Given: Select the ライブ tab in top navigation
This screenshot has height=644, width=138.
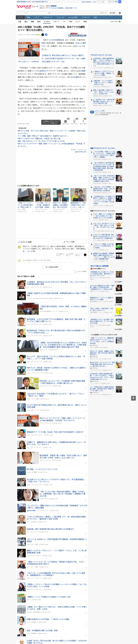Looking at the screenshot, I should 37,17.
